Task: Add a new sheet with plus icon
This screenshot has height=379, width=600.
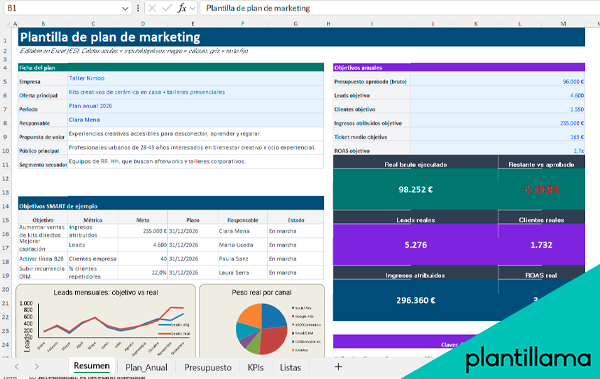Action: [x=338, y=367]
